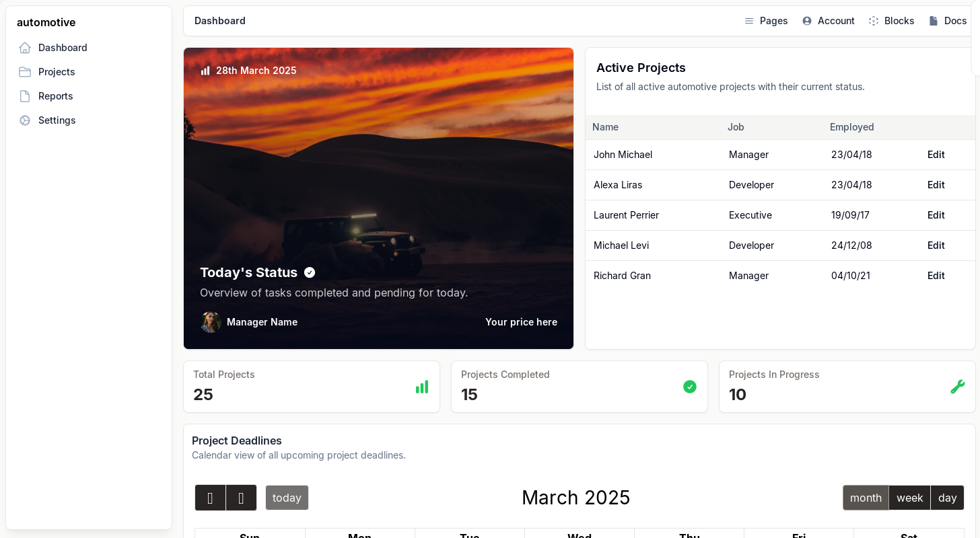This screenshot has width=980, height=538.
Task: Edit the Laurent Perrier row
Action: (936, 215)
